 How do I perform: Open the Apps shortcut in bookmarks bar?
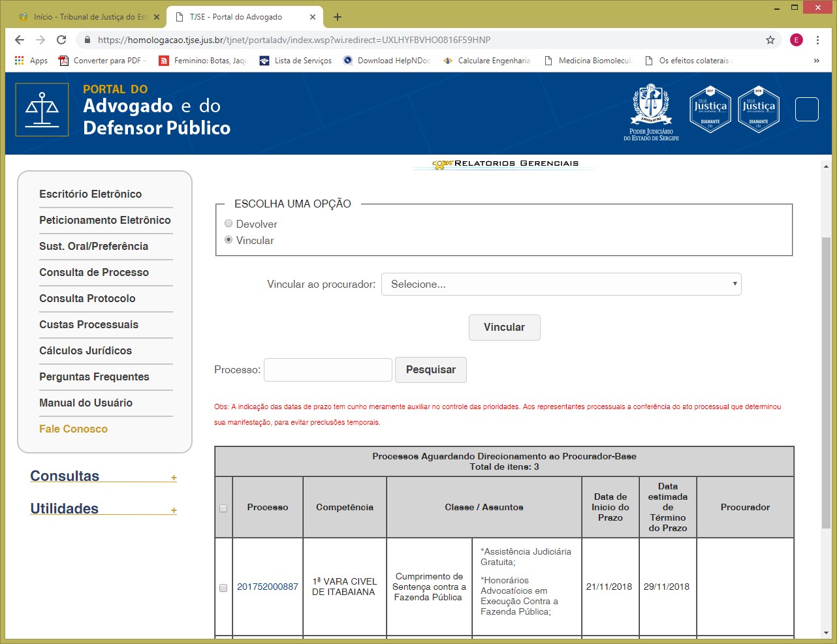pyautogui.click(x=31, y=61)
